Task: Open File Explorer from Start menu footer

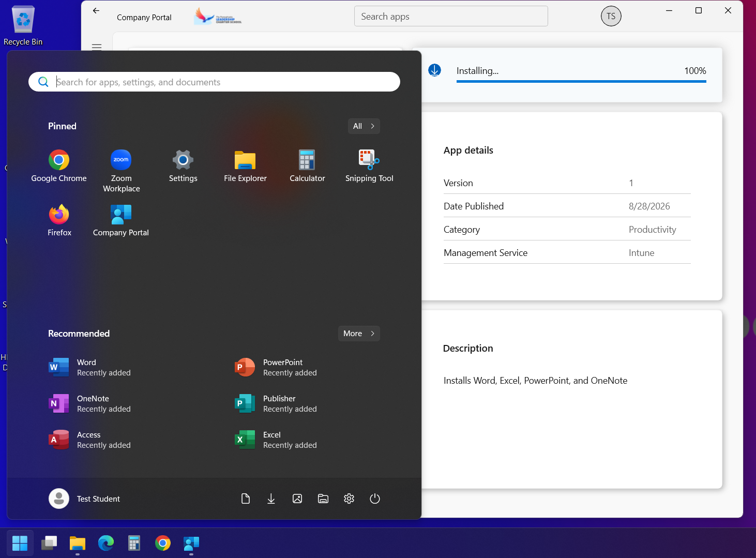Action: coord(323,499)
